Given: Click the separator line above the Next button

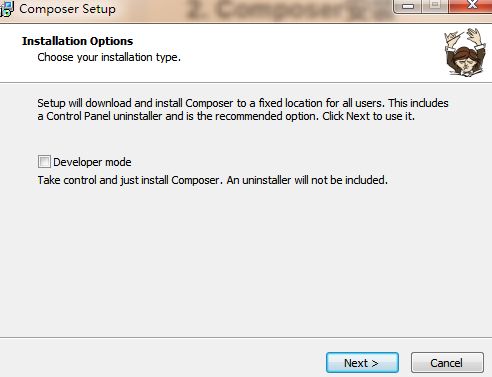Looking at the screenshot, I should point(246,337).
